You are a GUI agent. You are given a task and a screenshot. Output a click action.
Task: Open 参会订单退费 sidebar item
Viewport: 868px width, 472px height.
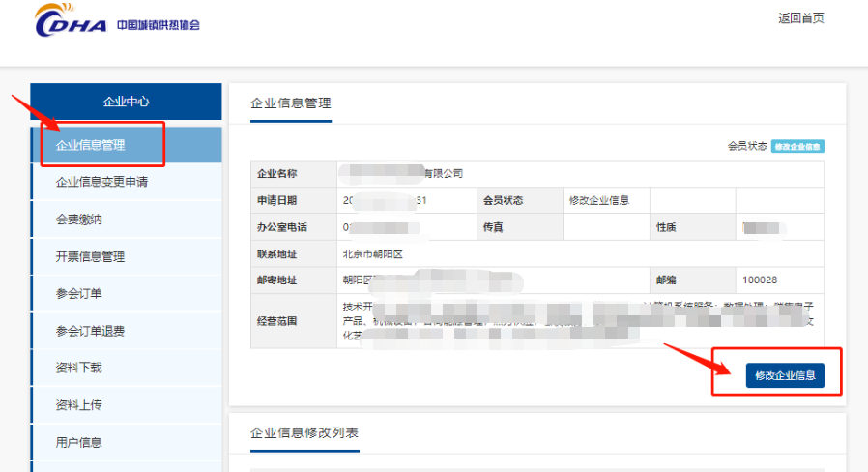[127, 331]
